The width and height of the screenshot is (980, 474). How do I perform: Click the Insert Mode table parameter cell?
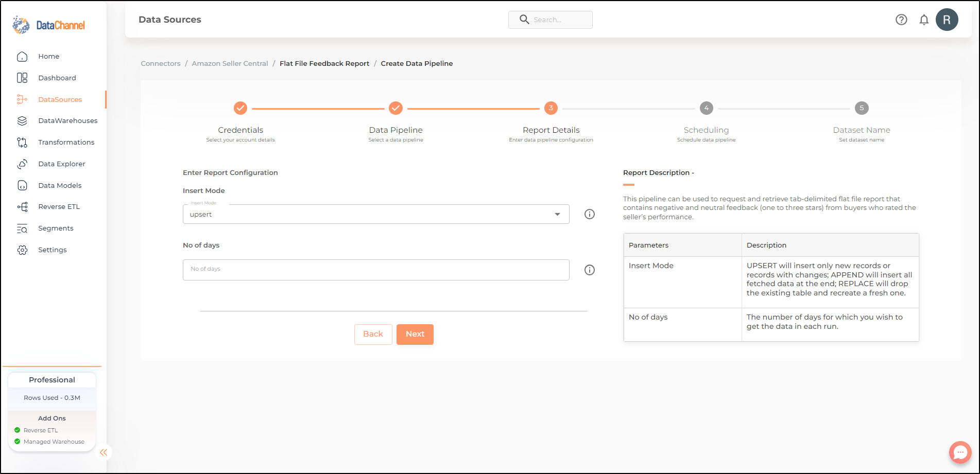tap(682, 282)
